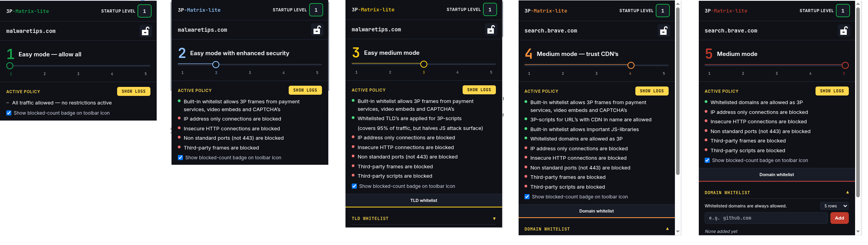Collapse DOMAIN WHITELIST in the red Medium mode panel
868x245 pixels.
click(847, 192)
